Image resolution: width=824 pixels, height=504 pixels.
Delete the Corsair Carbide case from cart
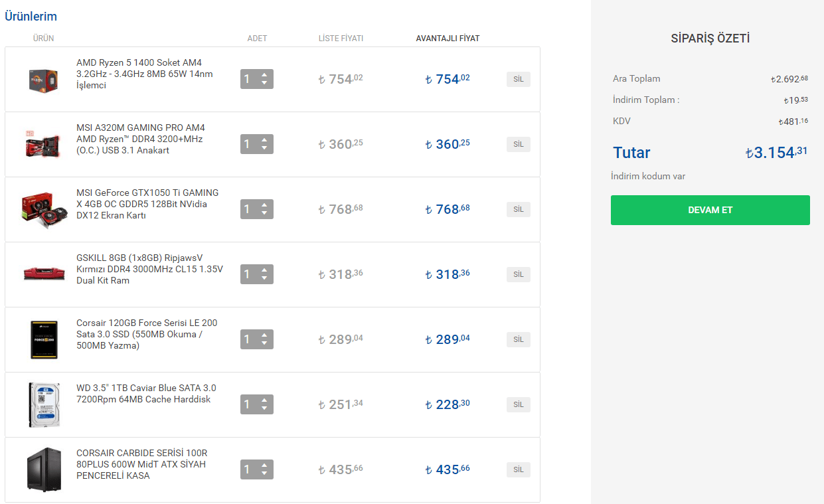pyautogui.click(x=518, y=470)
